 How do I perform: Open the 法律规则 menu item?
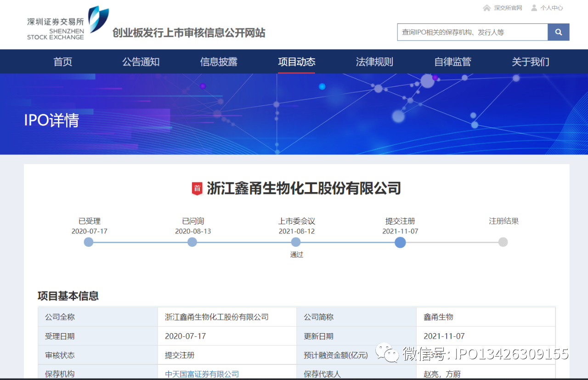(x=374, y=62)
